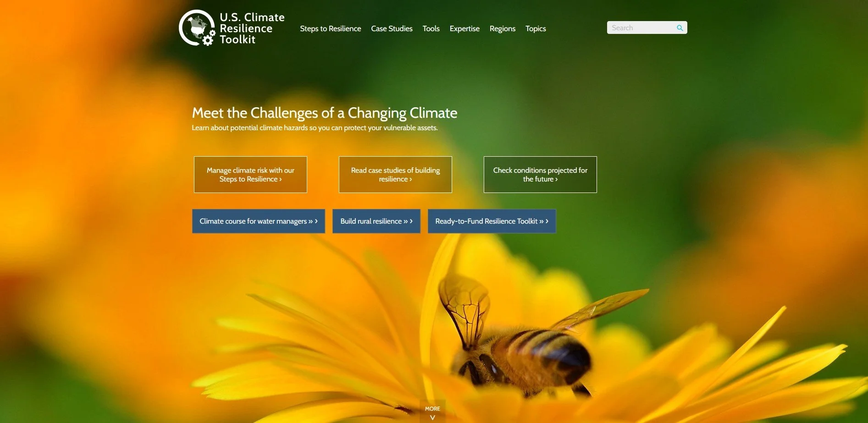The height and width of the screenshot is (423, 868).
Task: Open U.S. Climate Resilience Toolkit home title
Action: (252, 28)
